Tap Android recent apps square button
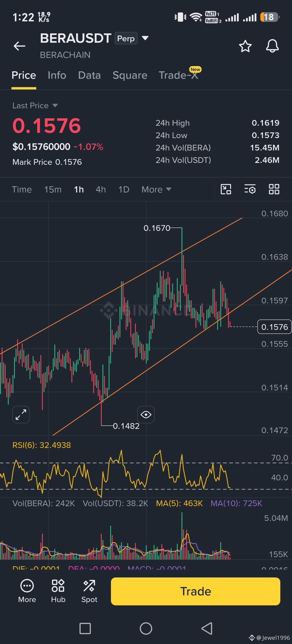This screenshot has width=292, height=644. tap(85, 628)
